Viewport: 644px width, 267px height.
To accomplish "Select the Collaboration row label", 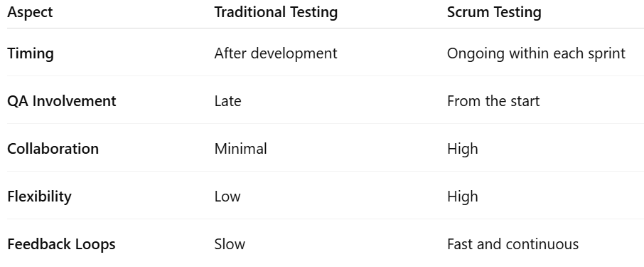I will coord(53,149).
